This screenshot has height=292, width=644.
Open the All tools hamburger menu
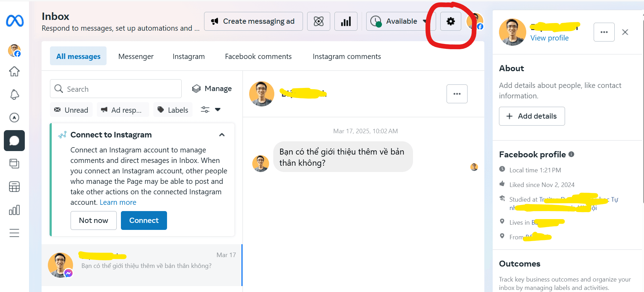(14, 233)
